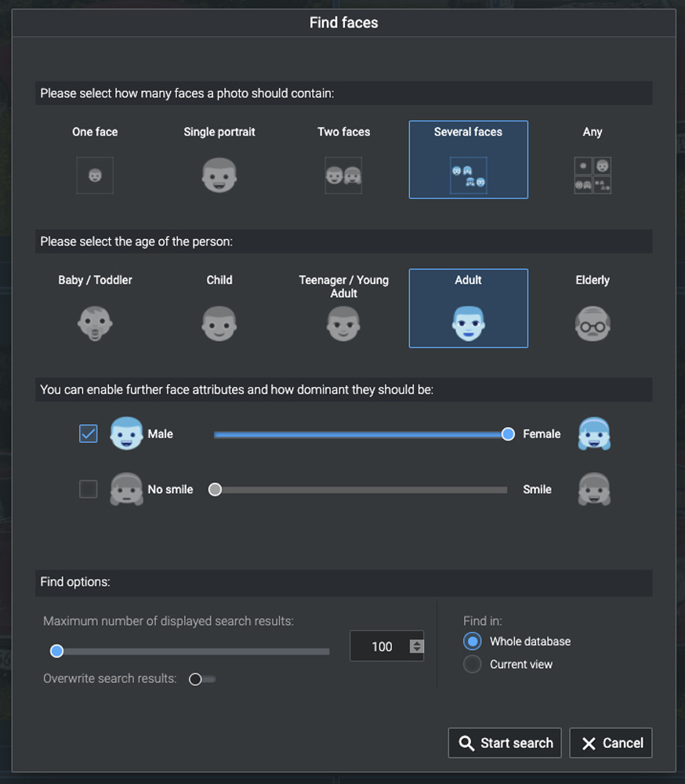Select the Child age face icon
The width and height of the screenshot is (685, 784).
coord(219,323)
